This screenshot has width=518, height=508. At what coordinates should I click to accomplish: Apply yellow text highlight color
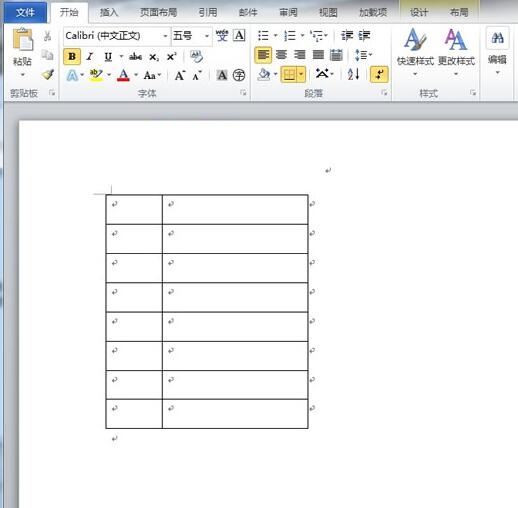pyautogui.click(x=96, y=75)
